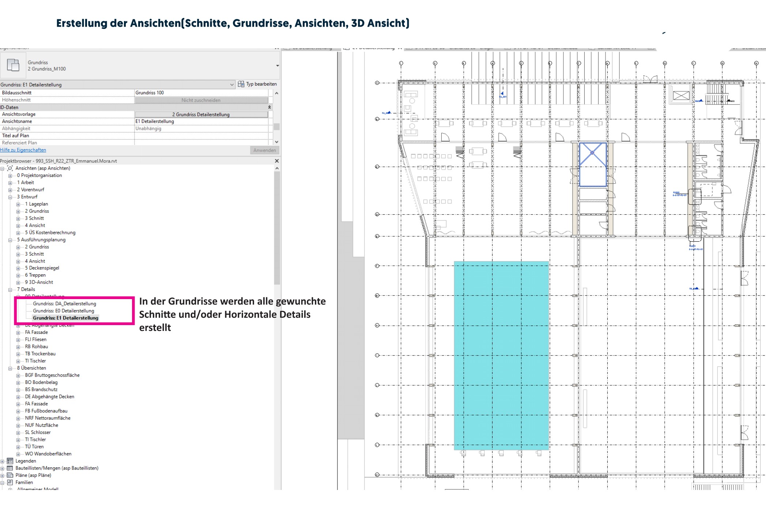The width and height of the screenshot is (766, 532).
Task: Collapse the 5 Ausführungsplanung node
Action: click(10, 240)
